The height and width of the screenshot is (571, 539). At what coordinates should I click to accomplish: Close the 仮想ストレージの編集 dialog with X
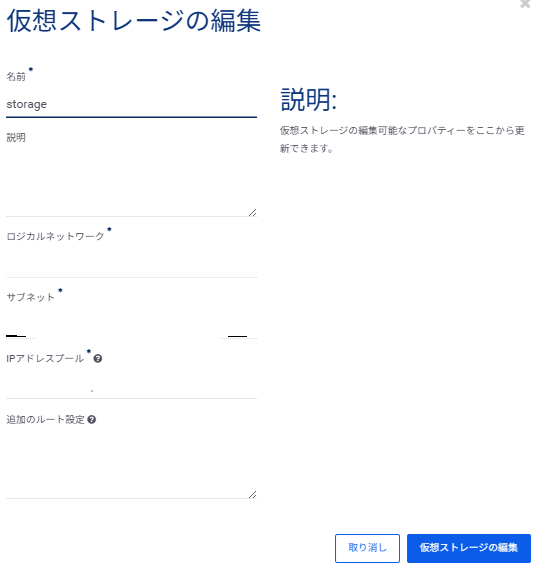point(525,4)
